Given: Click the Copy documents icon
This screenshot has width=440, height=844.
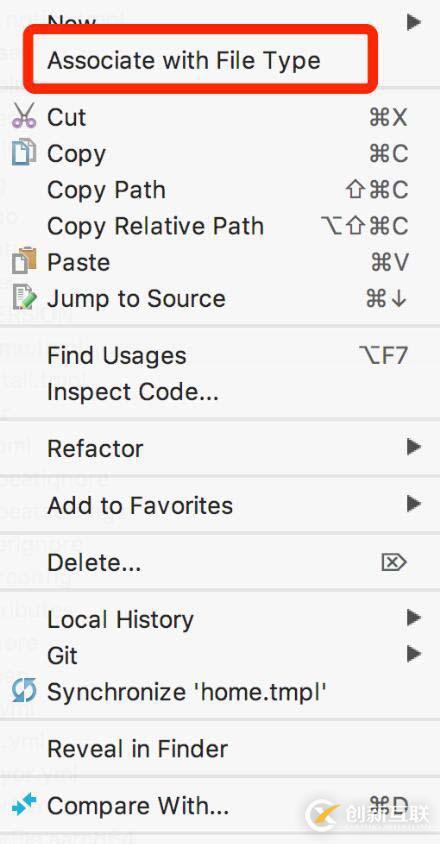Looking at the screenshot, I should 24,152.
